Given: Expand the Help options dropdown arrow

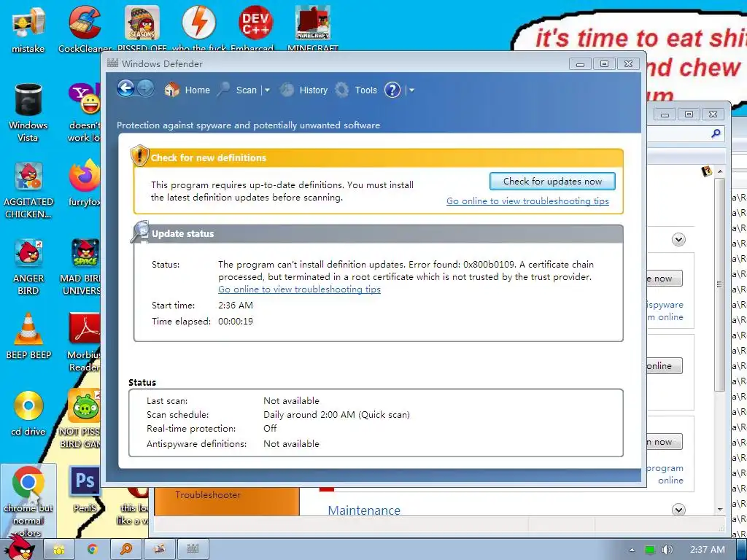Looking at the screenshot, I should point(411,90).
